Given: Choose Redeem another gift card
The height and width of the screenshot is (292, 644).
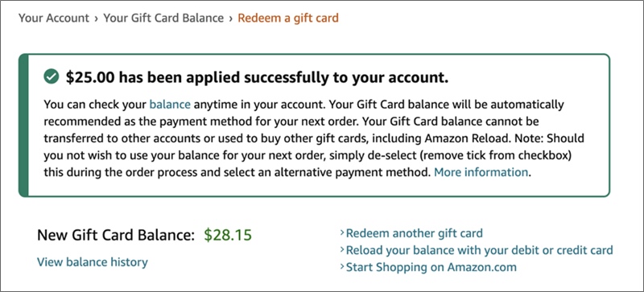Looking at the screenshot, I should coord(415,234).
